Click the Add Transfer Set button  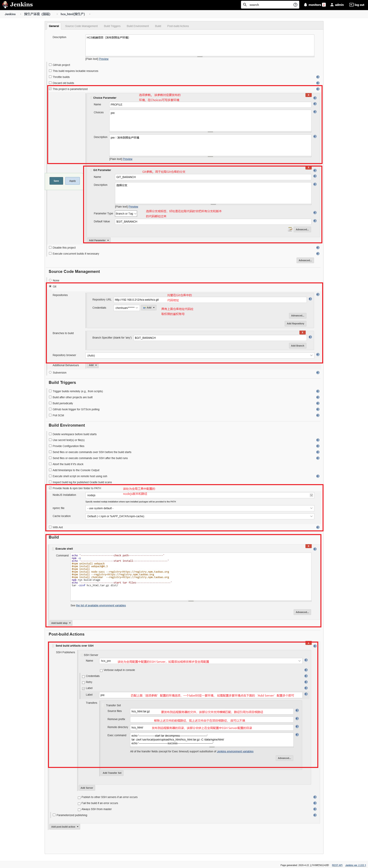(112, 773)
